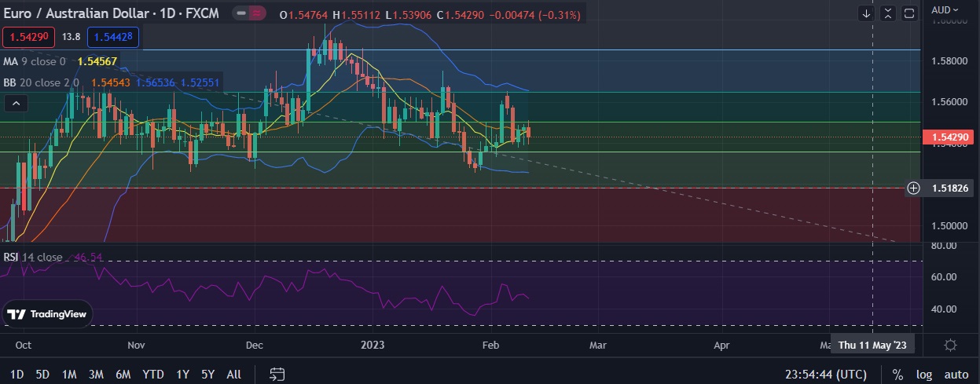
Task: Toggle log scale mode
Action: [x=923, y=374]
